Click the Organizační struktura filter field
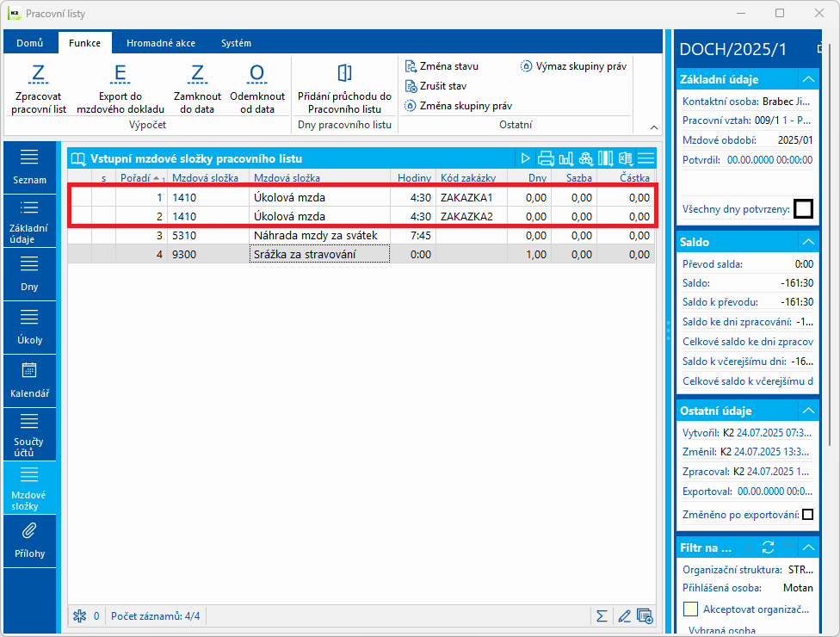This screenshot has width=840, height=637. tap(747, 570)
